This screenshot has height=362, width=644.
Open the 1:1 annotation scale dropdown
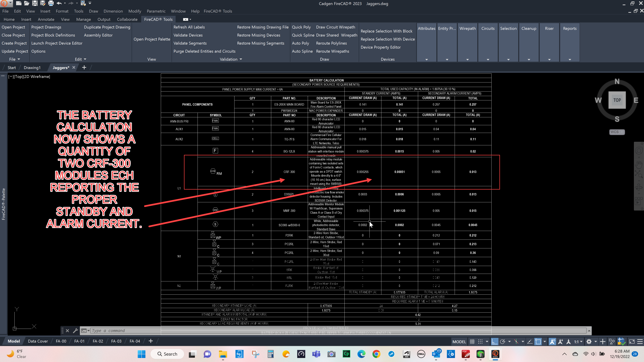pos(578,342)
